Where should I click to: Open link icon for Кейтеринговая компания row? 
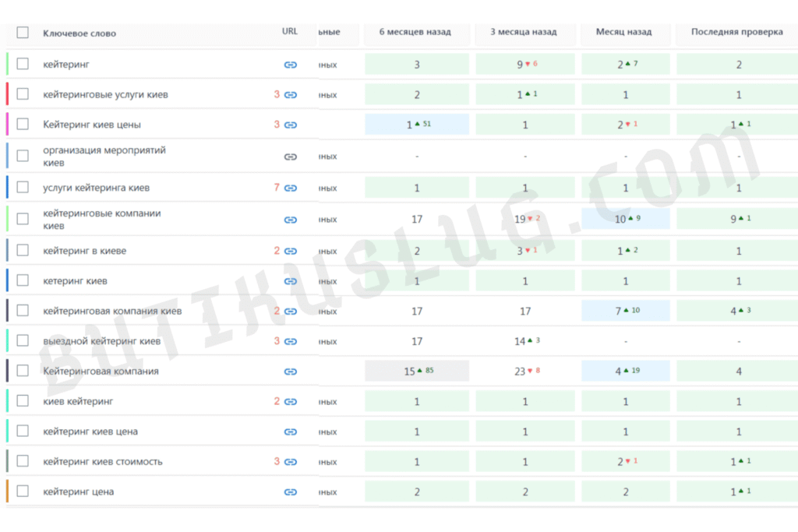coord(291,372)
